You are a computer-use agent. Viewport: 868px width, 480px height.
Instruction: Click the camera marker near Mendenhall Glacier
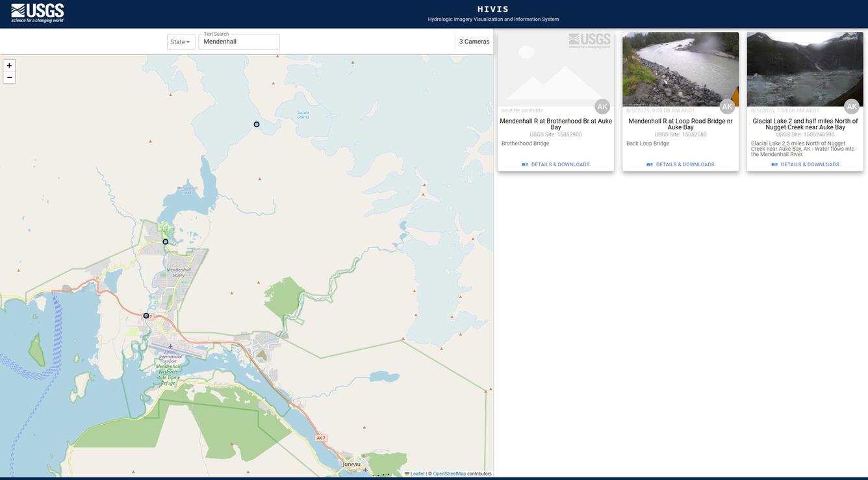click(x=255, y=123)
